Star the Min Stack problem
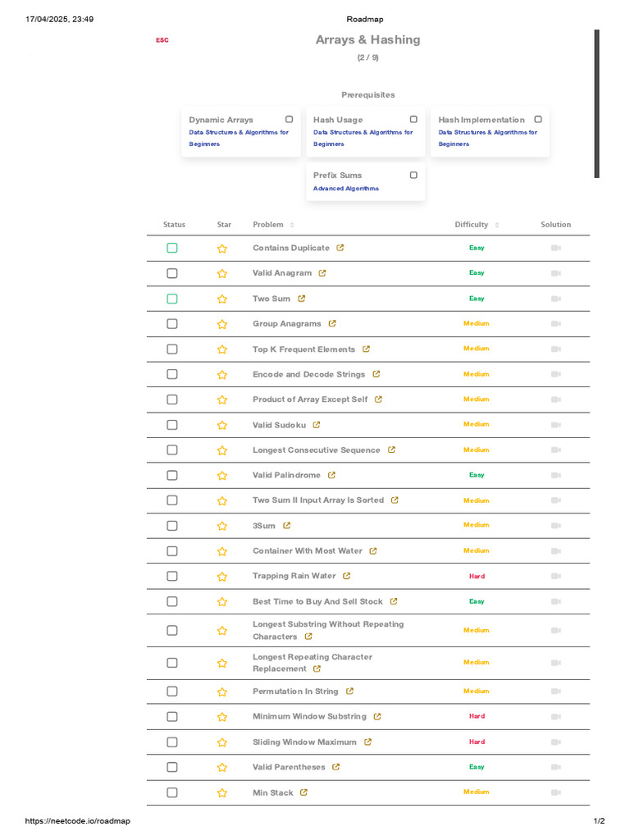The width and height of the screenshot is (630, 840). (221, 793)
